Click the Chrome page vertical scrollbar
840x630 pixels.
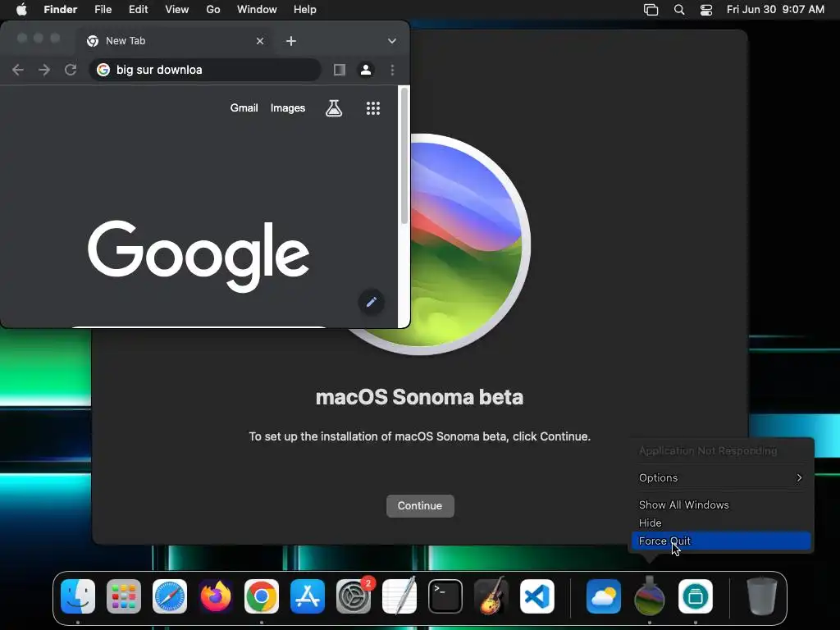(x=404, y=155)
